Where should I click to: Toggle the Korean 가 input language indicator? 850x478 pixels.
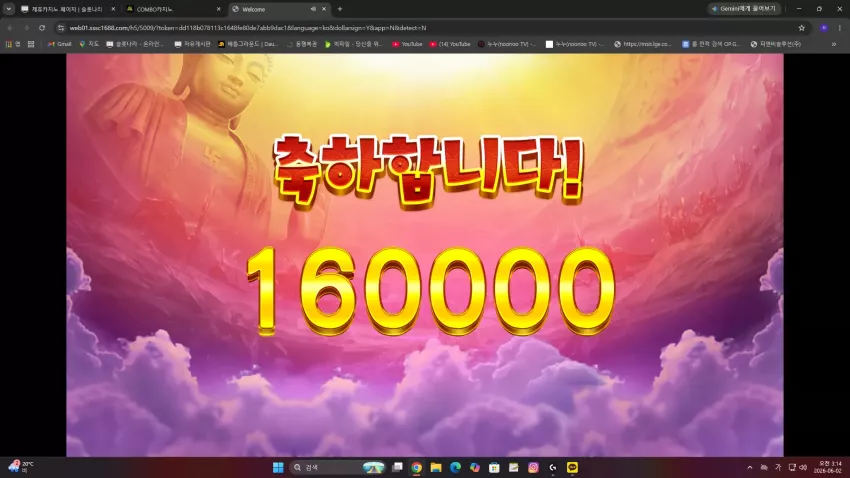(778, 467)
